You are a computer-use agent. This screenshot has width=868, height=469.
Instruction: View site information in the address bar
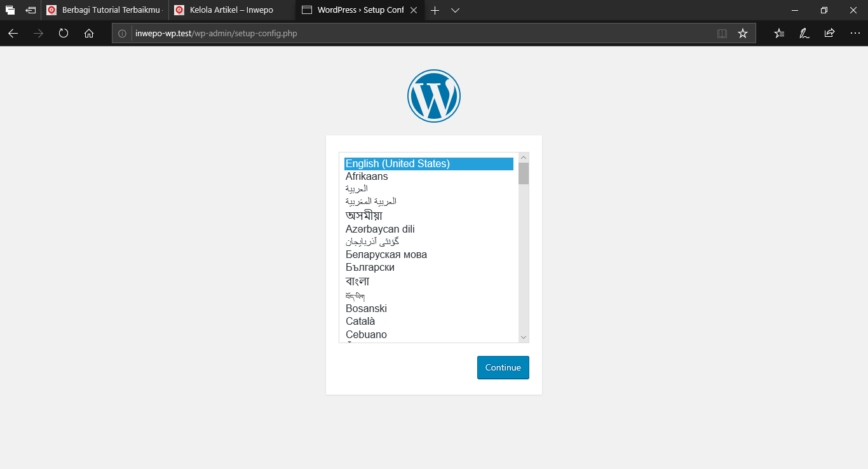(123, 34)
